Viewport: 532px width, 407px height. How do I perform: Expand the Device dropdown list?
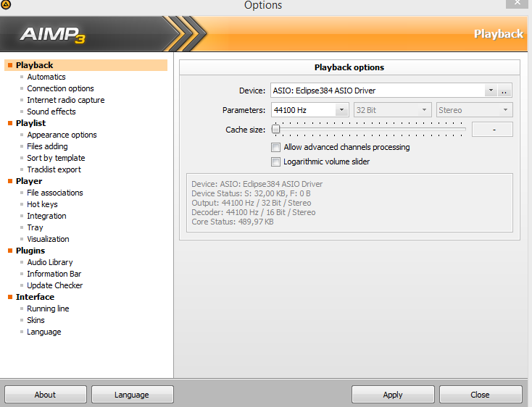[x=491, y=91]
